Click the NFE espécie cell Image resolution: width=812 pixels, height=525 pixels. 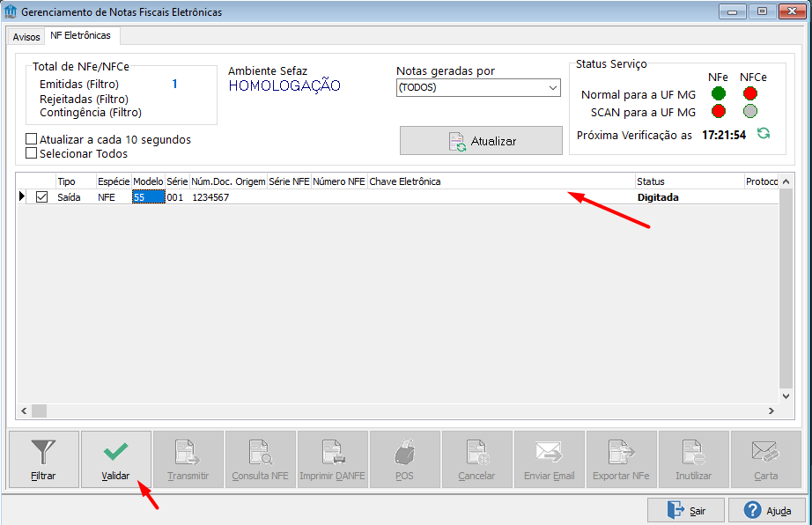pyautogui.click(x=114, y=196)
